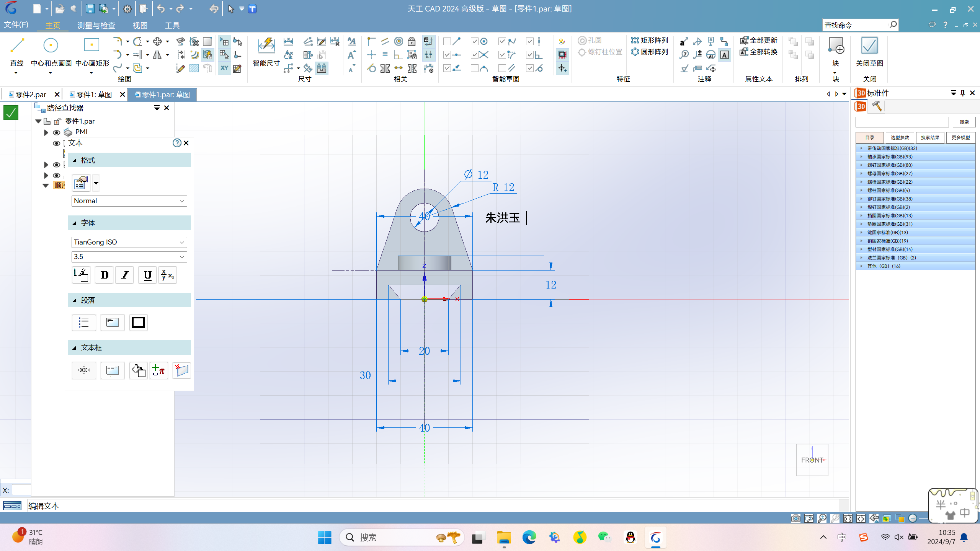
Task: Click the Close Sketch (关闭草图) icon
Action: (869, 46)
